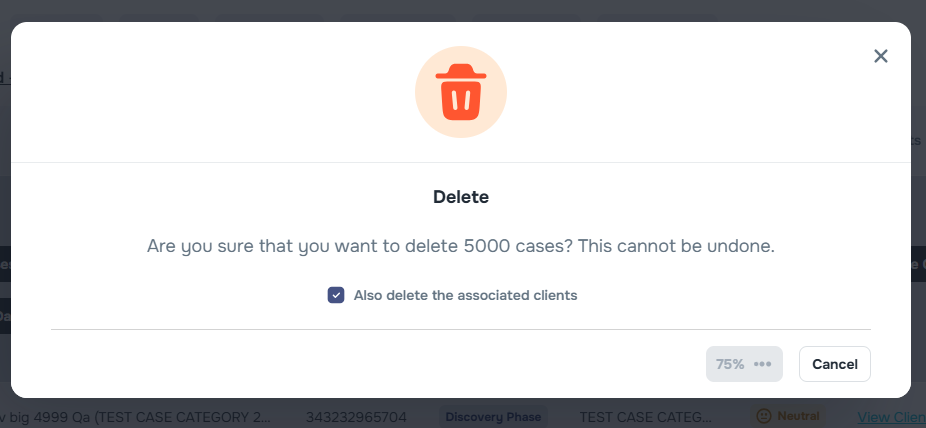Click the neutral face emoji icon

click(764, 416)
